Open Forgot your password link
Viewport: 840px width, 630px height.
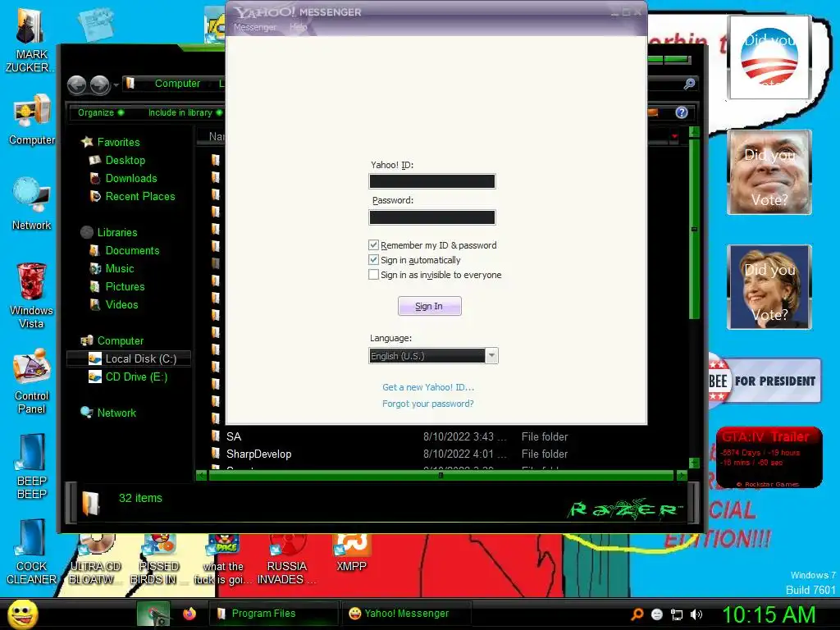[x=428, y=404]
